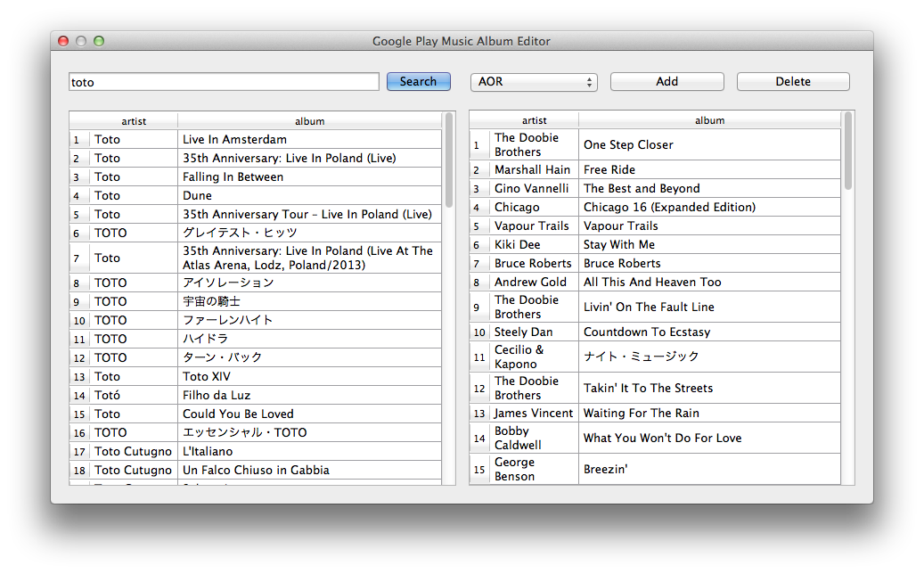924x574 pixels.
Task: Select the "Toto XIV" album
Action: coord(310,377)
